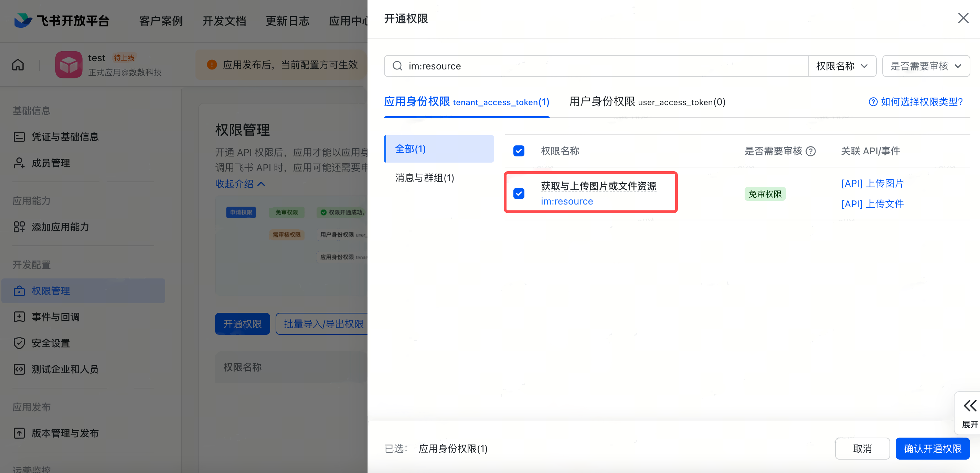
Task: Open 开发文档 in top navigation
Action: 224,21
